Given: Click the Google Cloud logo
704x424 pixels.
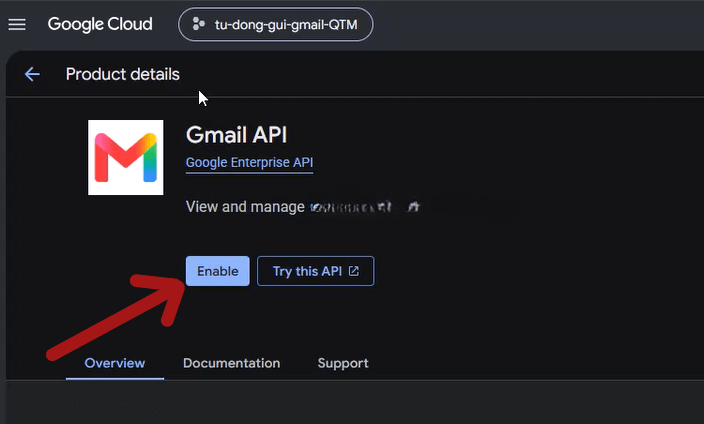Looking at the screenshot, I should pos(100,24).
